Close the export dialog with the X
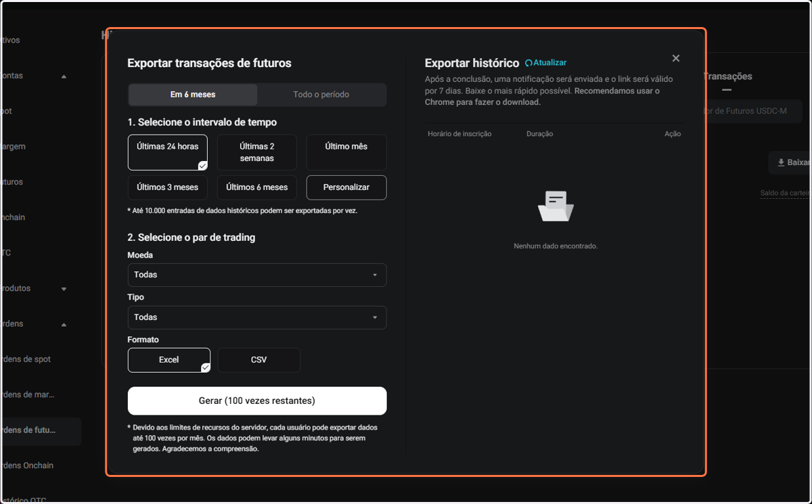This screenshot has height=504, width=812. coord(675,58)
